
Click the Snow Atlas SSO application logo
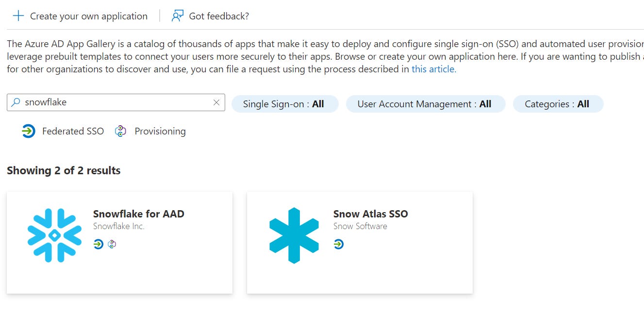pyautogui.click(x=294, y=235)
